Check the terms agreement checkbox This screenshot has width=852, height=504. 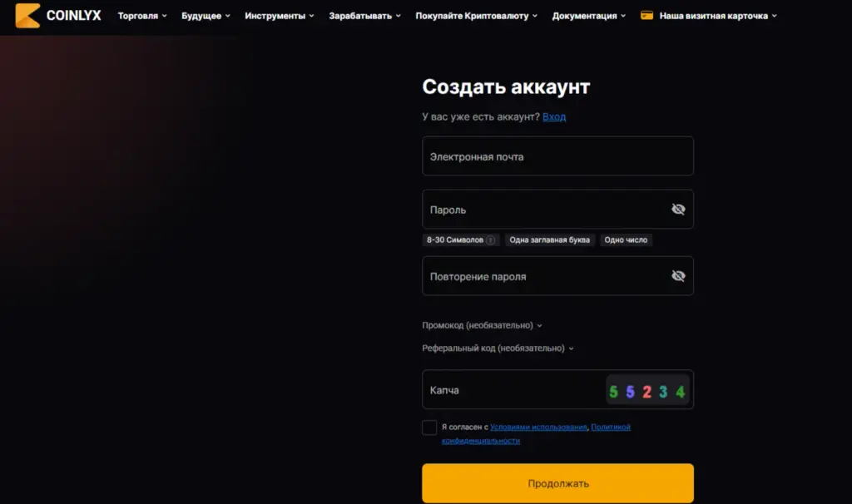[429, 427]
